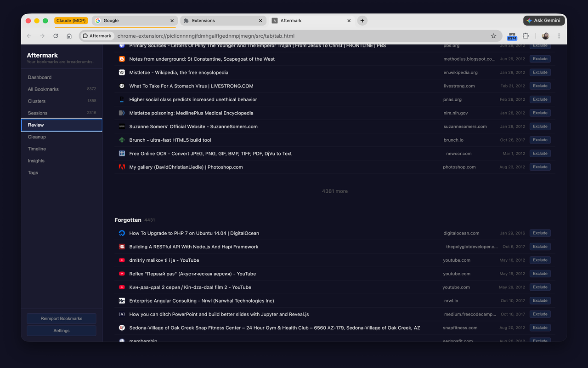Open Cleanup in the sidebar
588x368 pixels.
[x=62, y=137]
